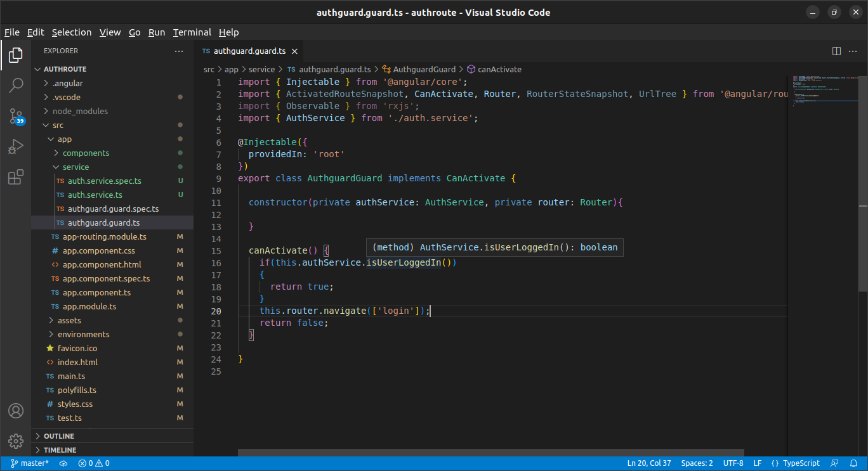Screen dimensions: 868x471
Task: Click the service breadcrumb segment
Action: (x=262, y=69)
